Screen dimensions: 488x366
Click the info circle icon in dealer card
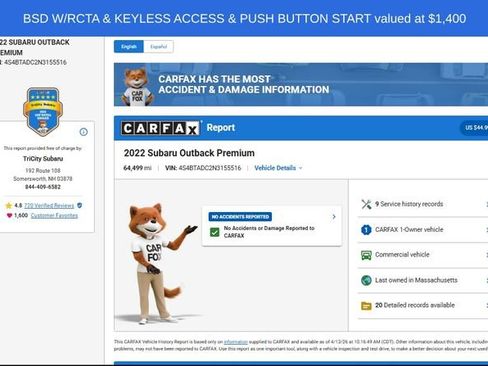84,132
